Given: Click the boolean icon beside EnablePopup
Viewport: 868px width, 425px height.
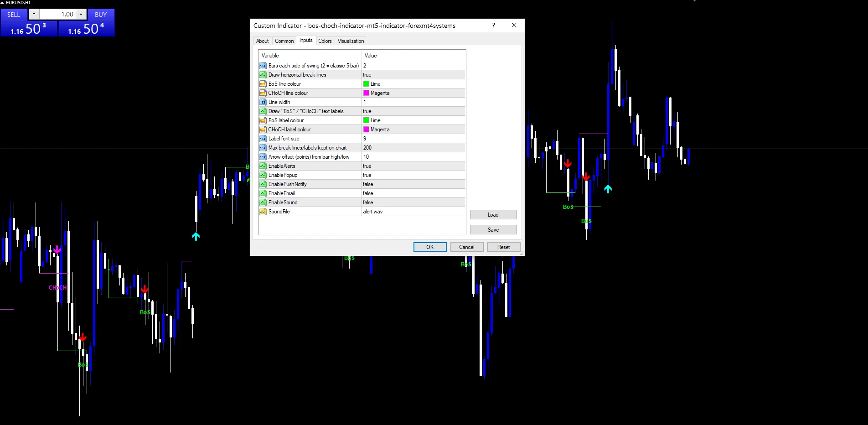Looking at the screenshot, I should 263,175.
